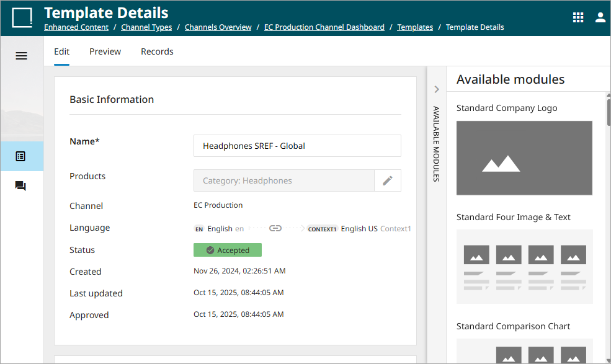This screenshot has height=364, width=611.
Task: Switch to the Records tab
Action: click(x=157, y=51)
